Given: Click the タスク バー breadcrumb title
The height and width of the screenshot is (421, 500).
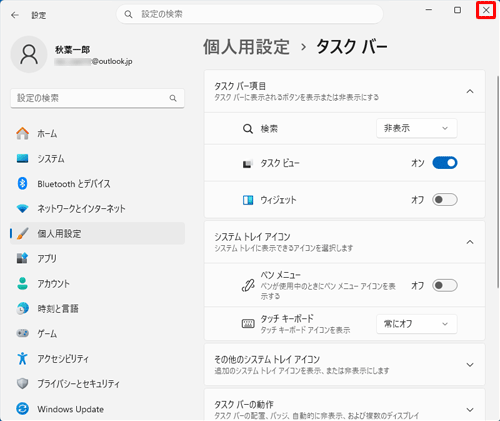Looking at the screenshot, I should (352, 47).
